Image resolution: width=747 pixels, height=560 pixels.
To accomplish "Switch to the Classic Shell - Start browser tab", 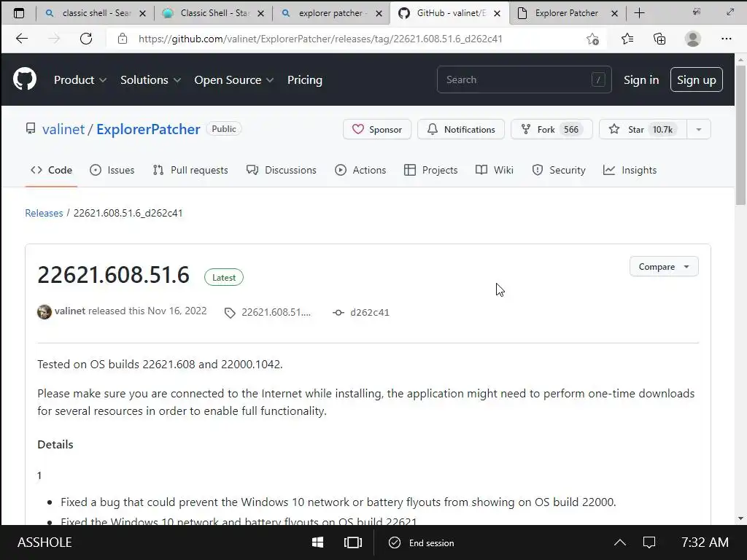I will 213,13.
